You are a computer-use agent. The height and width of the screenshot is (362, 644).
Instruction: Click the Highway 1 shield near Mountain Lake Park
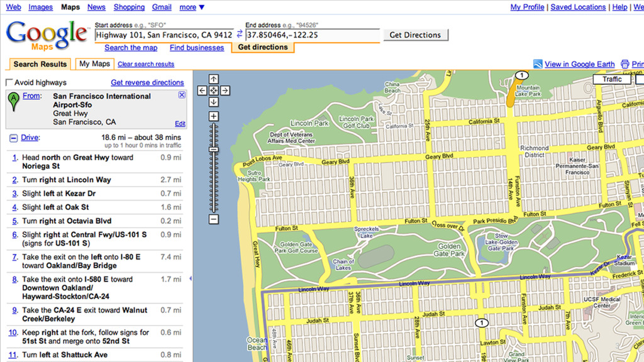pos(521,75)
